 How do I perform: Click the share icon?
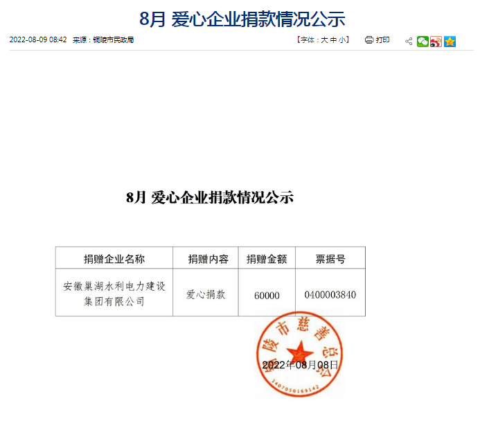click(x=409, y=41)
